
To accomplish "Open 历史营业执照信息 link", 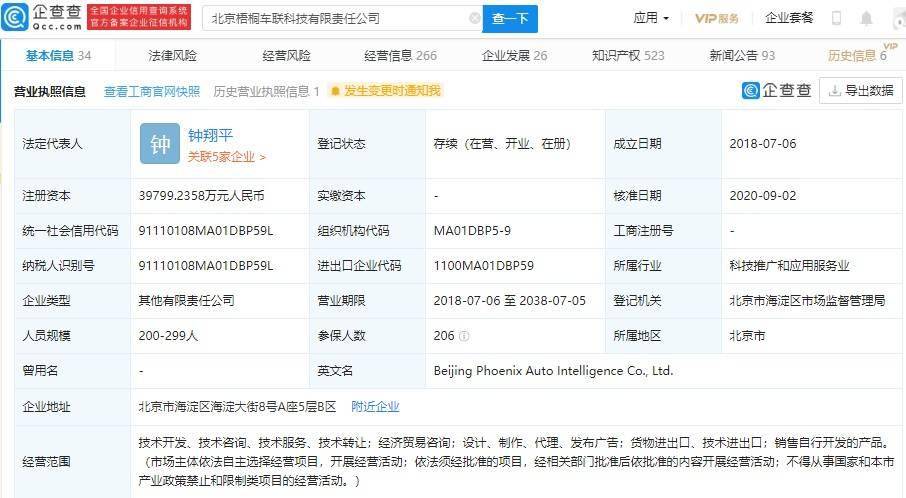I will 266,91.
